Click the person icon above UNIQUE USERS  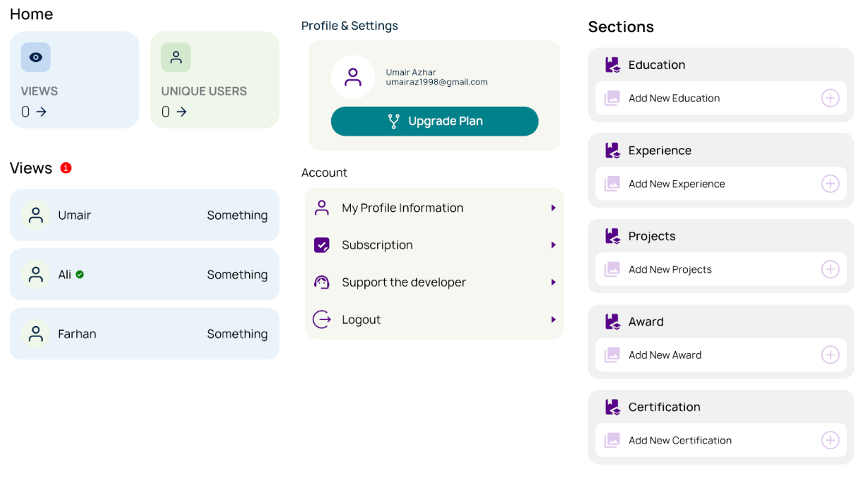point(176,57)
